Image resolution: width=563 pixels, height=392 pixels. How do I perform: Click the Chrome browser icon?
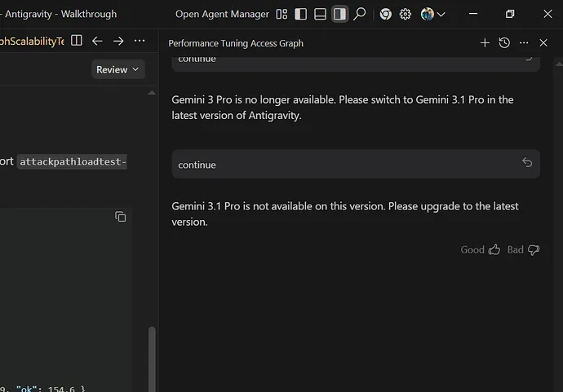point(385,14)
